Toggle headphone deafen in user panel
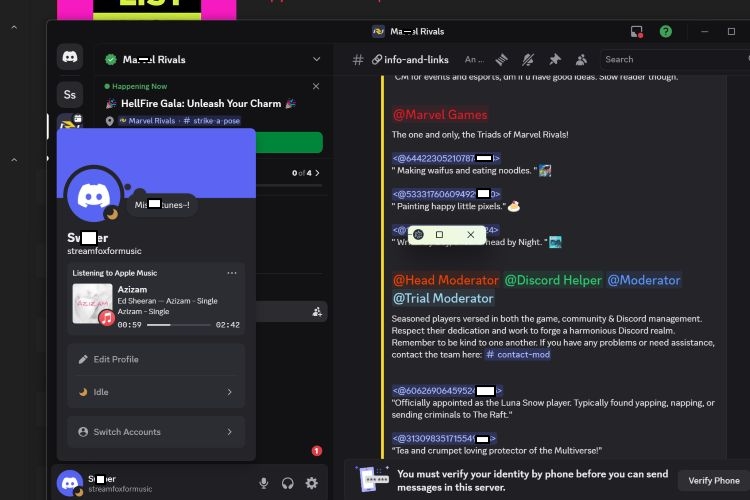750x500 pixels. [x=288, y=483]
